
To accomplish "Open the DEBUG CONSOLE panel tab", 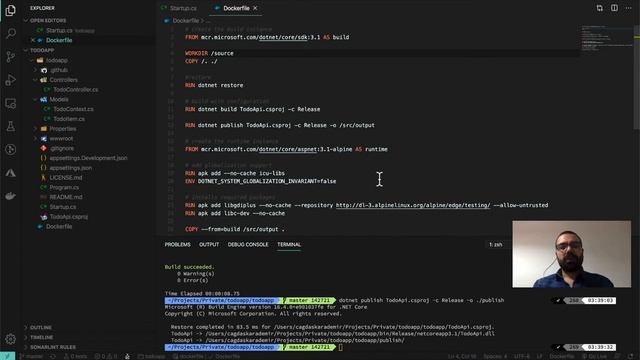I will coord(248,244).
